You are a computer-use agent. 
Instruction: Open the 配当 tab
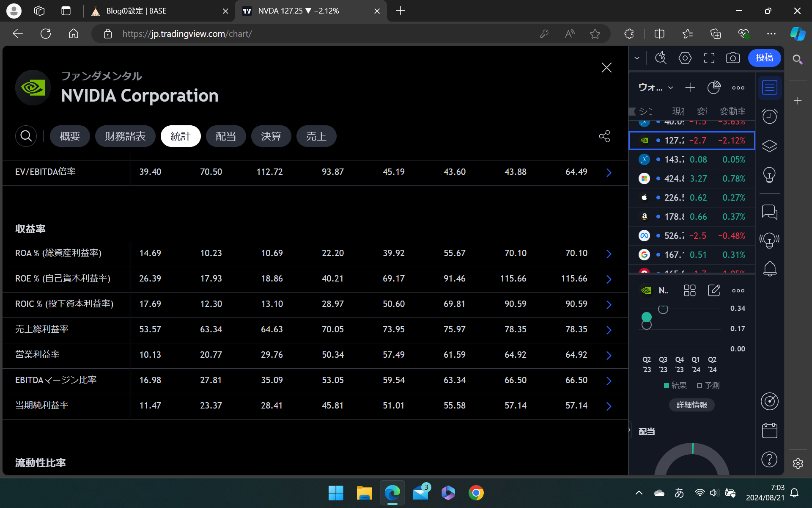pyautogui.click(x=226, y=136)
